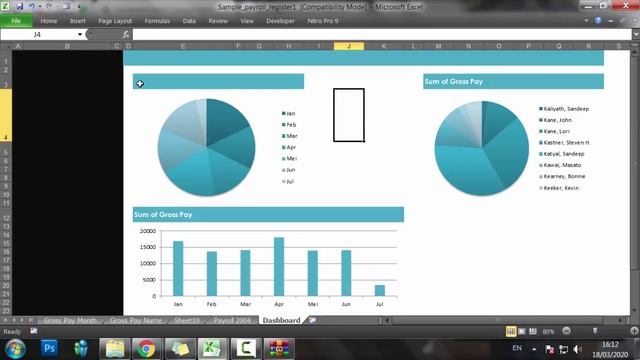
Task: Click horizontal scrollbar right arrow
Action: [620, 320]
